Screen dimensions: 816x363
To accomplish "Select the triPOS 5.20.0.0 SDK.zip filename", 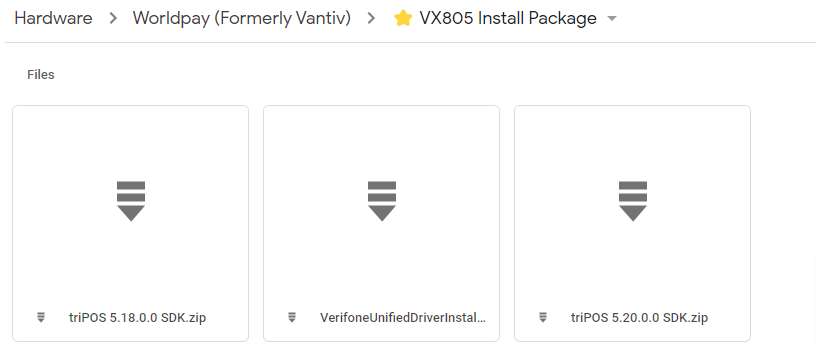I will [639, 317].
